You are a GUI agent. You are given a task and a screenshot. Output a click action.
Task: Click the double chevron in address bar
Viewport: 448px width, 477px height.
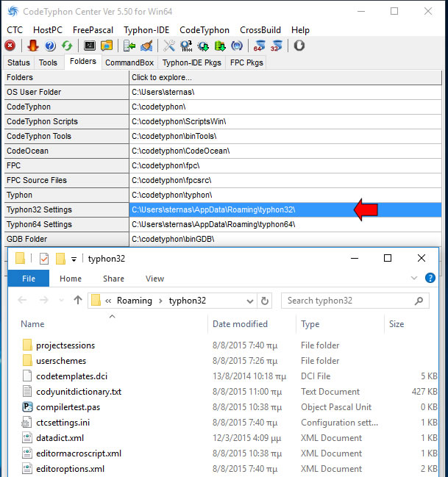click(x=108, y=301)
